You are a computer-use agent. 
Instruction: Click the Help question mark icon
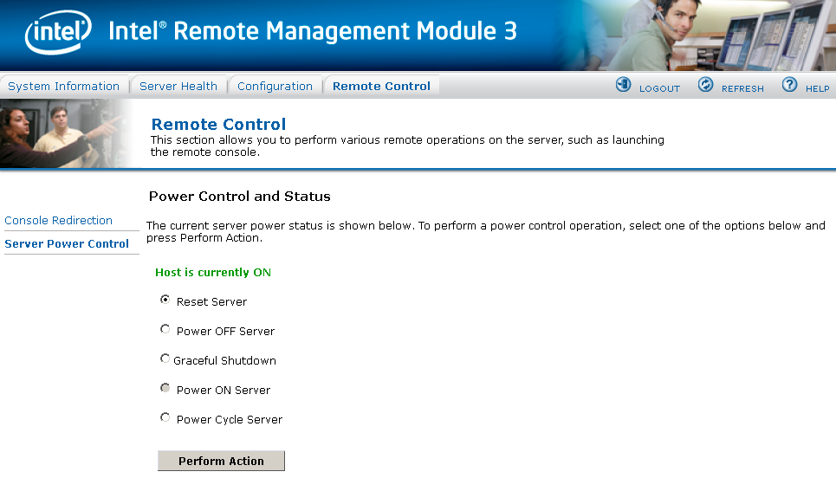click(x=789, y=85)
